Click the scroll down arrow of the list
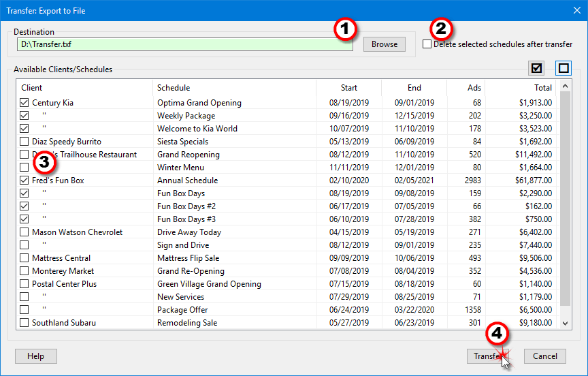This screenshot has width=588, height=376. click(x=566, y=323)
